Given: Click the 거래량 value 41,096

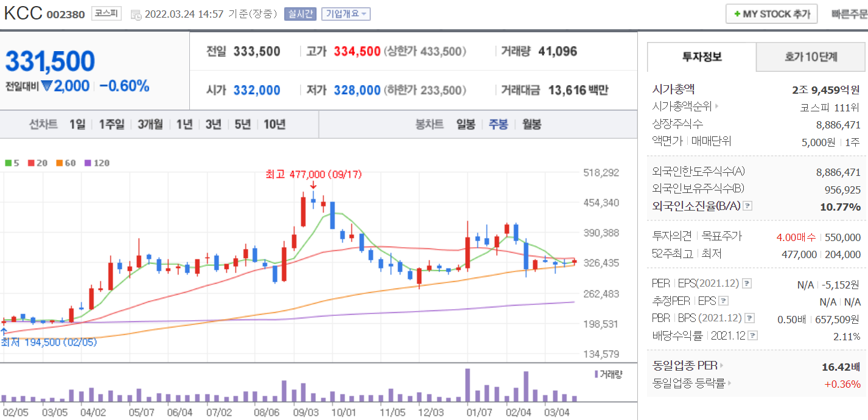Looking at the screenshot, I should click(558, 51).
